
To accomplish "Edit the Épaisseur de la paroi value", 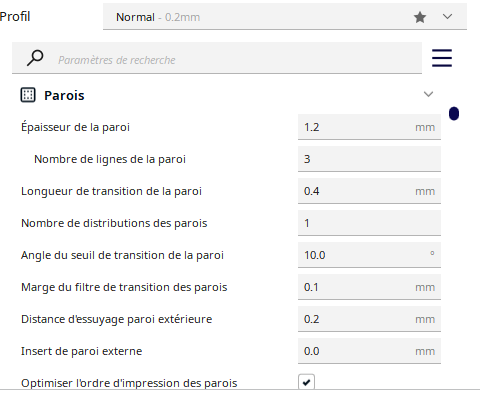I will [369, 127].
